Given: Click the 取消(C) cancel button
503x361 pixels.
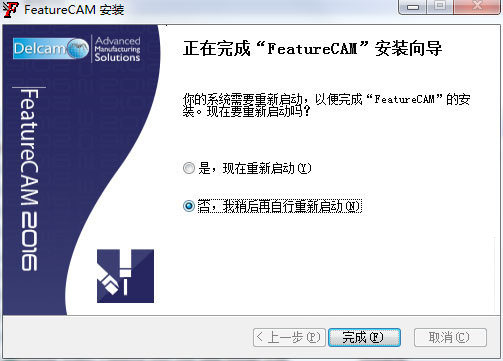Looking at the screenshot, I should pyautogui.click(x=450, y=337).
